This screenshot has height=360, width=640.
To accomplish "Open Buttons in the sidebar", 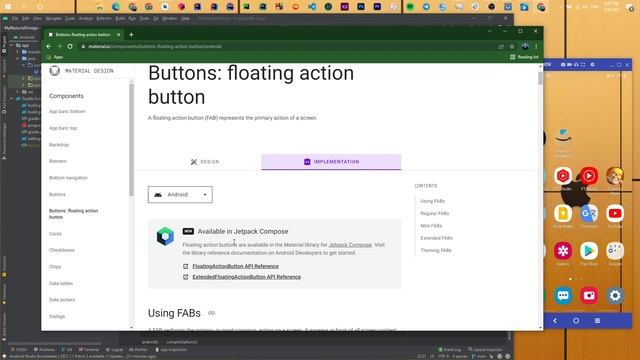I will pyautogui.click(x=57, y=194).
